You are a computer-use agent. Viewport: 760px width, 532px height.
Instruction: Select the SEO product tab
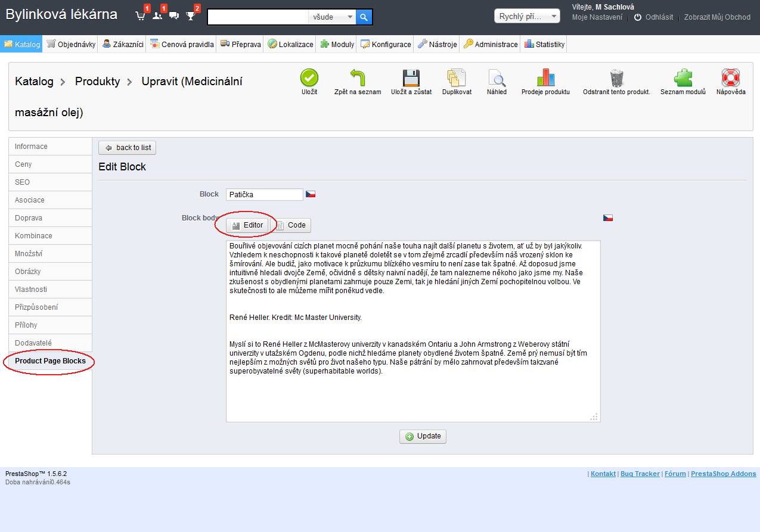point(51,182)
